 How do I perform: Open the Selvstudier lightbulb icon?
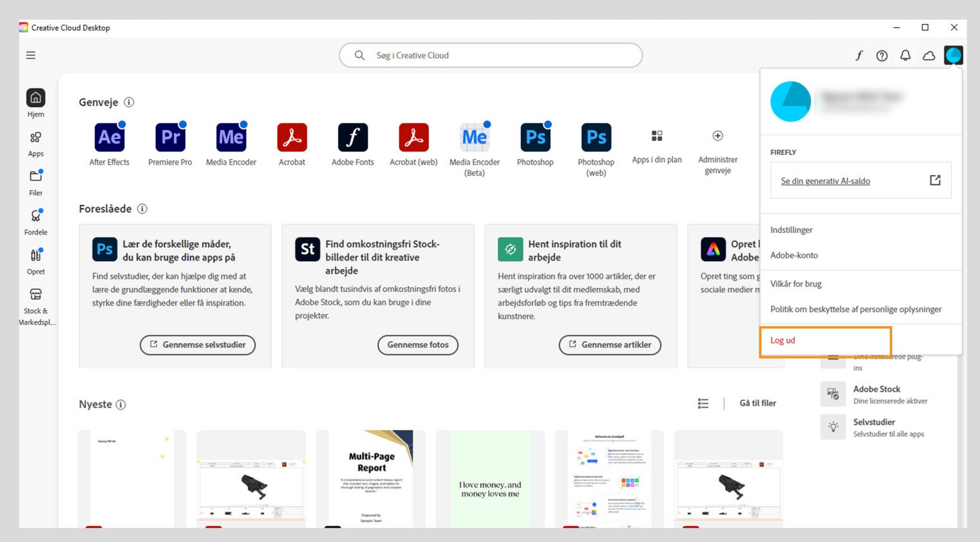click(833, 427)
